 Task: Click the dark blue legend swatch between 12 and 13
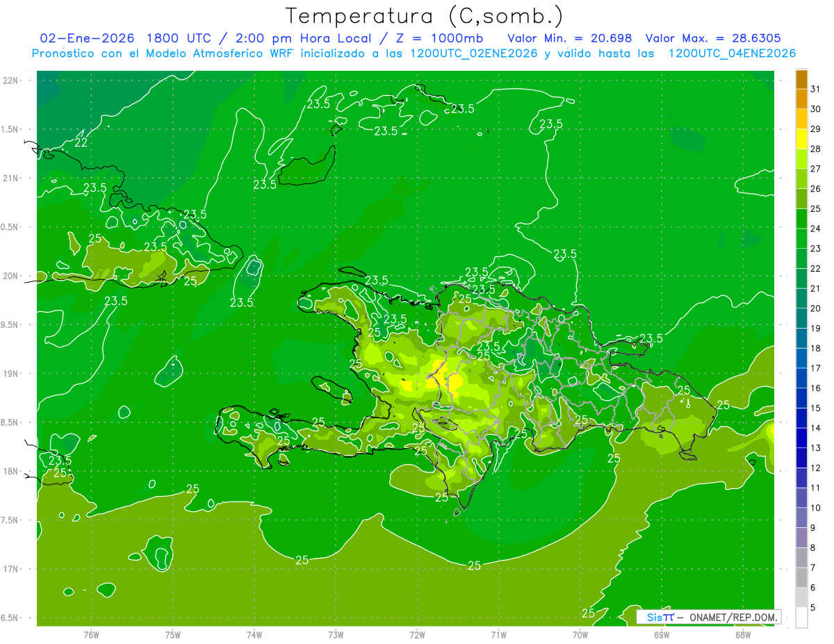click(x=801, y=459)
